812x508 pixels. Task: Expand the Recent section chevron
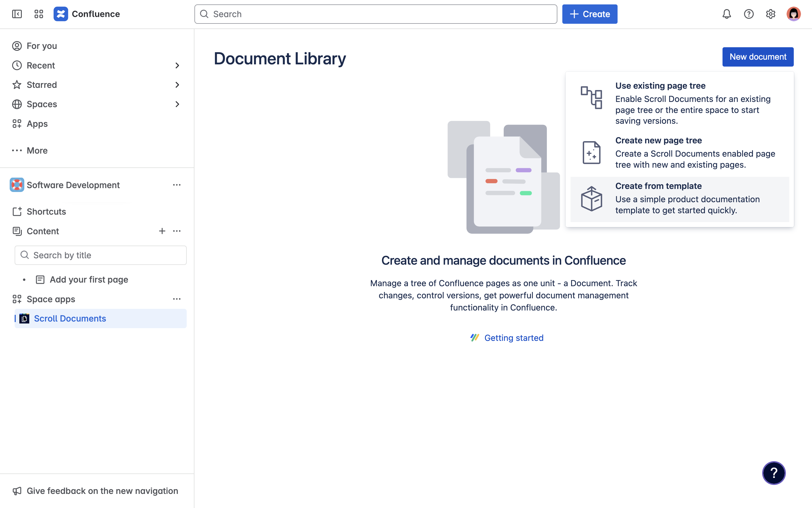178,65
